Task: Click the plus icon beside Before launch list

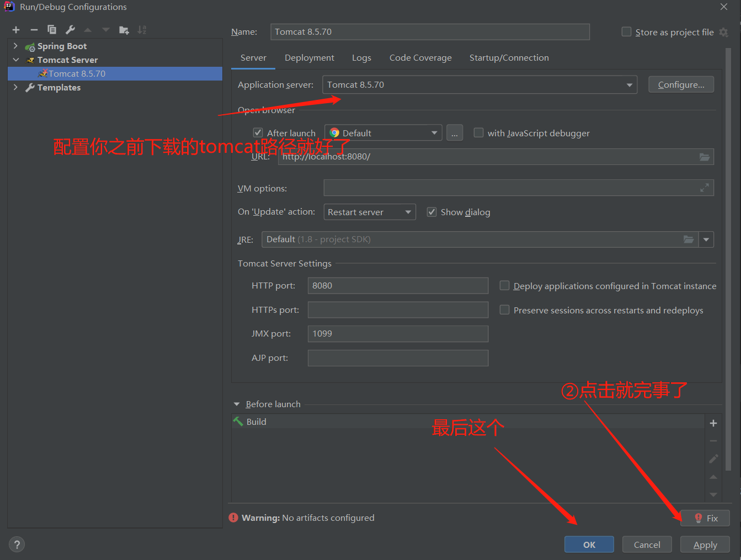Action: tap(713, 423)
